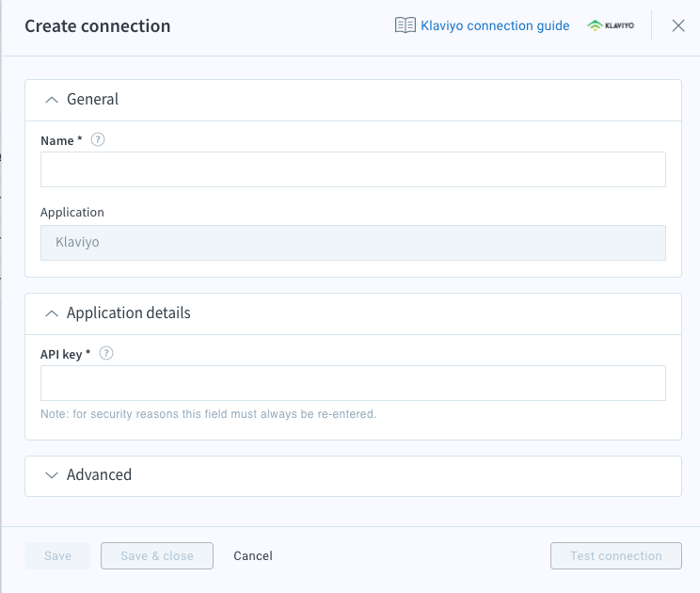Click the Test connection button

pyautogui.click(x=615, y=555)
